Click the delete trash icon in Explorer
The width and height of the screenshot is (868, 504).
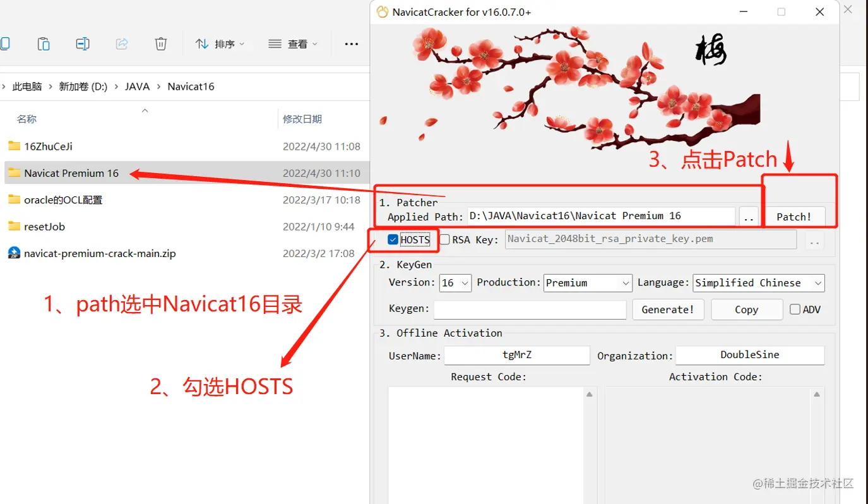pos(161,44)
